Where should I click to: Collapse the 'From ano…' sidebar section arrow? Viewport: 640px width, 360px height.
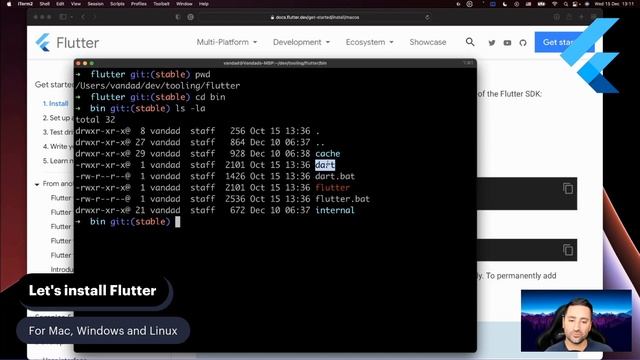pos(37,184)
